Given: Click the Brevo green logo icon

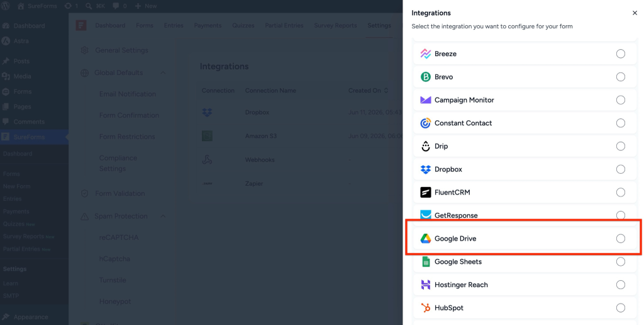Looking at the screenshot, I should (x=426, y=77).
